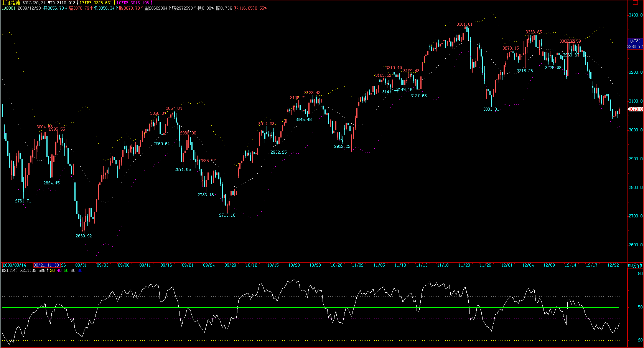Viewport: 644px width, 348px height.
Task: Click the 2952.22 low label
Action: point(342,146)
